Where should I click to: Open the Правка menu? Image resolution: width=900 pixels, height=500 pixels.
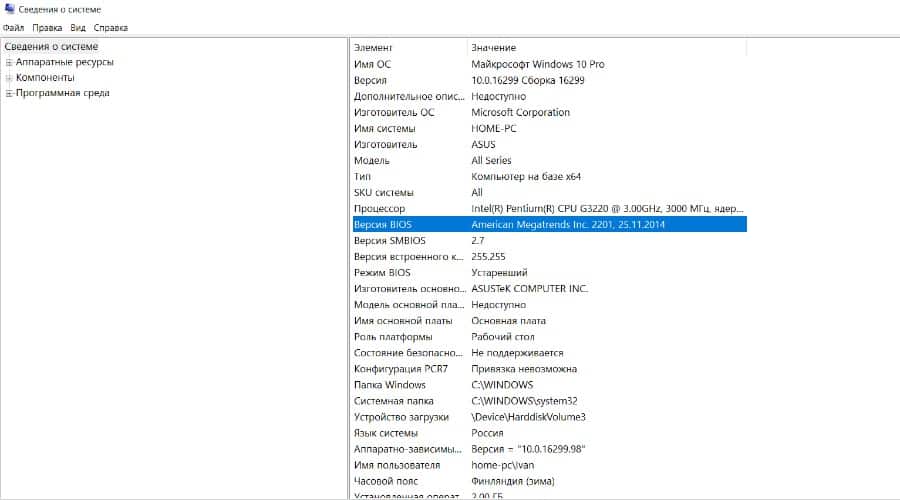[x=47, y=28]
